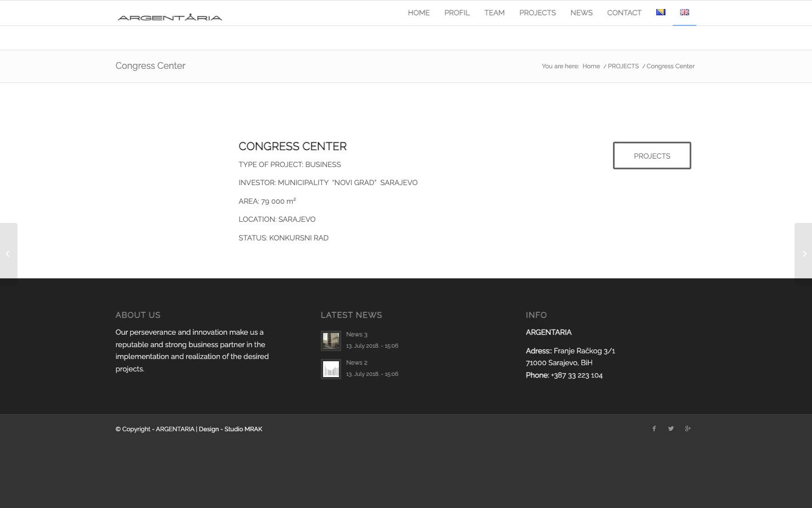Click the outlined PROJECTS button
This screenshot has width=812, height=508.
pyautogui.click(x=652, y=156)
